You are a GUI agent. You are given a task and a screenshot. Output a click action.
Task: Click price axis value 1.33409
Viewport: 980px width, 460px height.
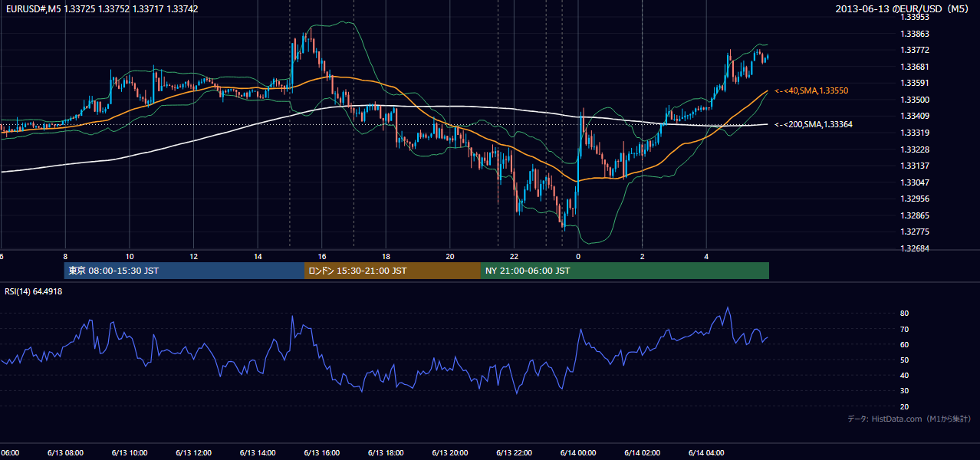point(915,116)
